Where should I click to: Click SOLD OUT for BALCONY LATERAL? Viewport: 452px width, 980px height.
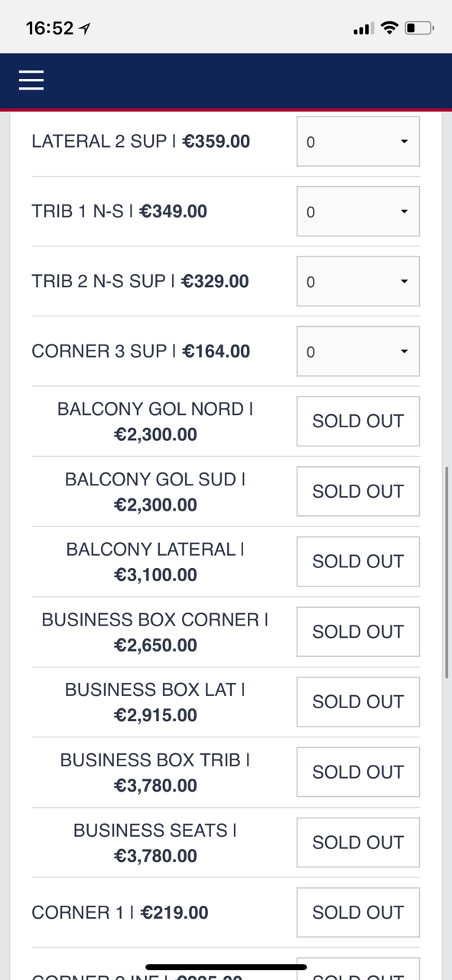[358, 562]
